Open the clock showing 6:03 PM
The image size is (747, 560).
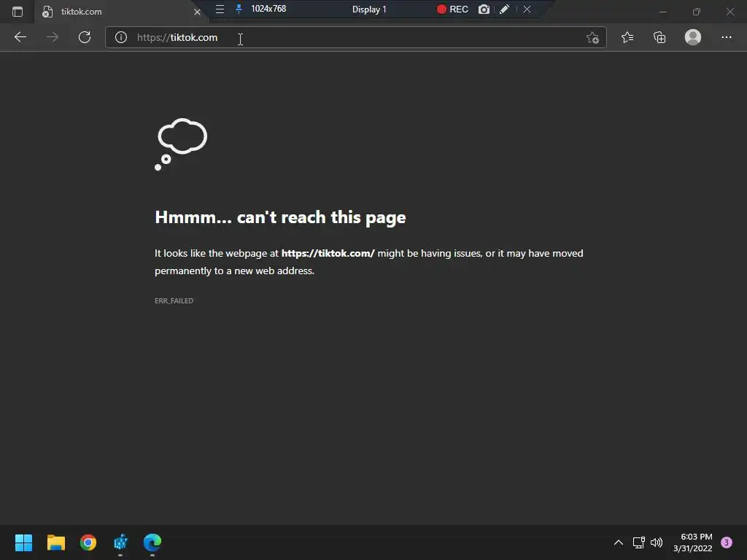693,542
